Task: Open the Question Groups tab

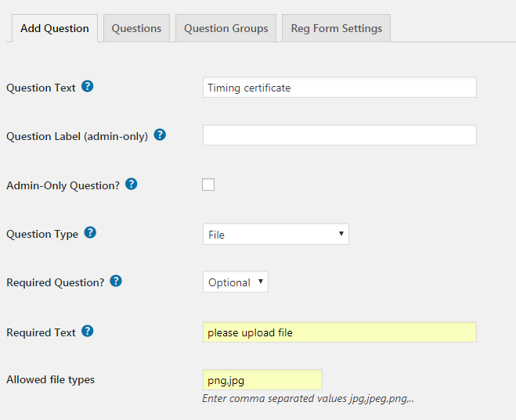Action: click(226, 28)
